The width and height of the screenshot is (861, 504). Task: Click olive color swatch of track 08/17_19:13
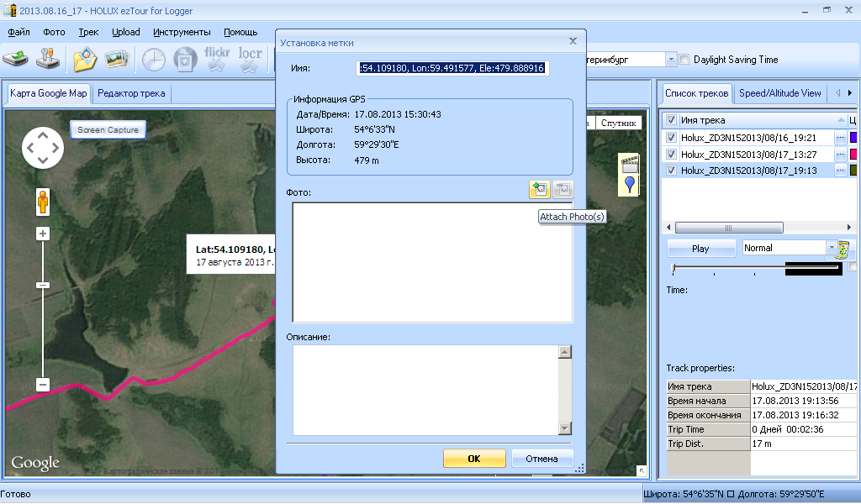[853, 171]
